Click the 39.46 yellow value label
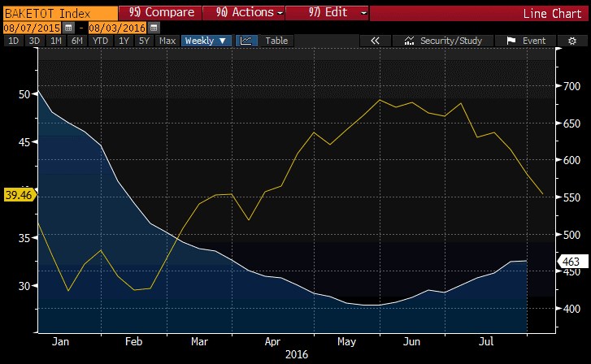This screenshot has height=364, width=591. tap(16, 195)
